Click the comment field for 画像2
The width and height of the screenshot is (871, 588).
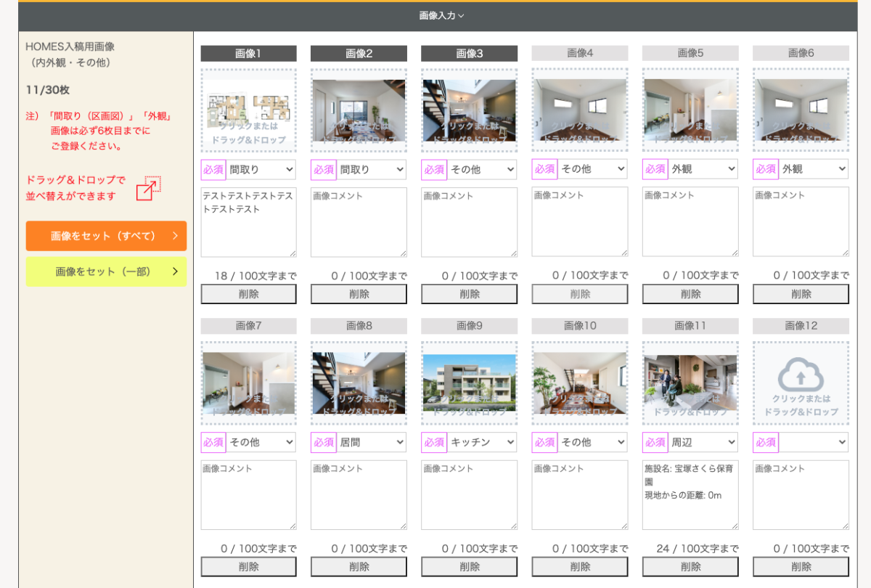coord(359,222)
